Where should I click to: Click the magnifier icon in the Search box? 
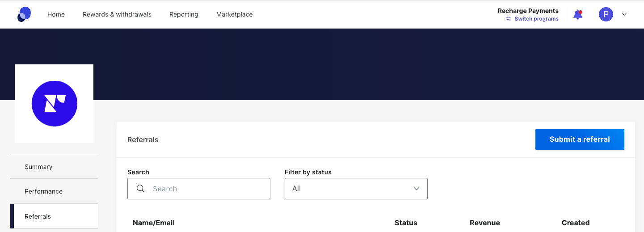141,189
